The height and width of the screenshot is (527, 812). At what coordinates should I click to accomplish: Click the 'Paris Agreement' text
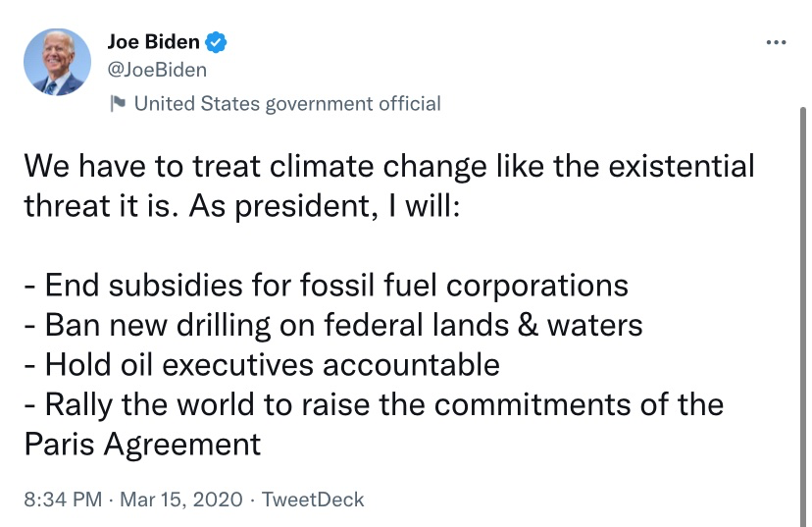click(x=142, y=445)
